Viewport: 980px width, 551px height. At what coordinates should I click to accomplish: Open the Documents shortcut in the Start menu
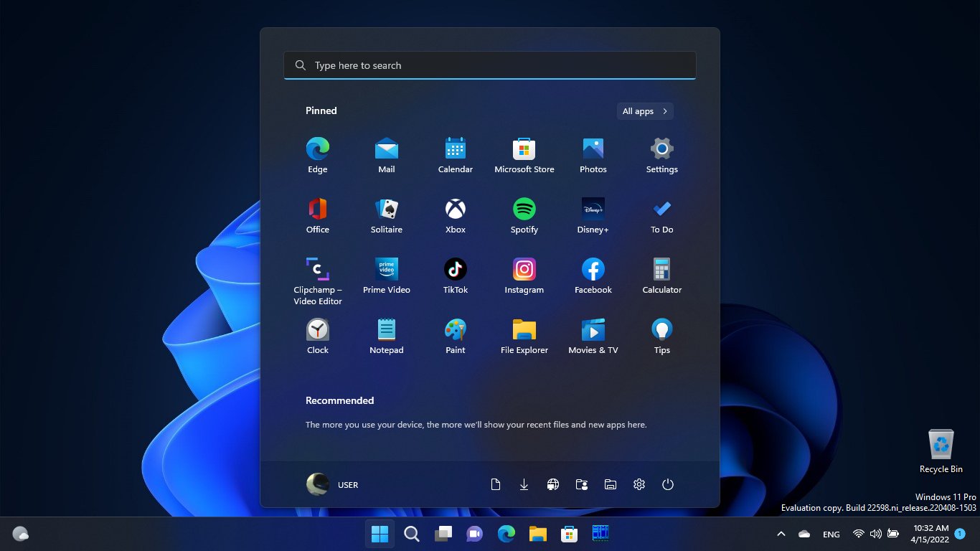pos(496,484)
